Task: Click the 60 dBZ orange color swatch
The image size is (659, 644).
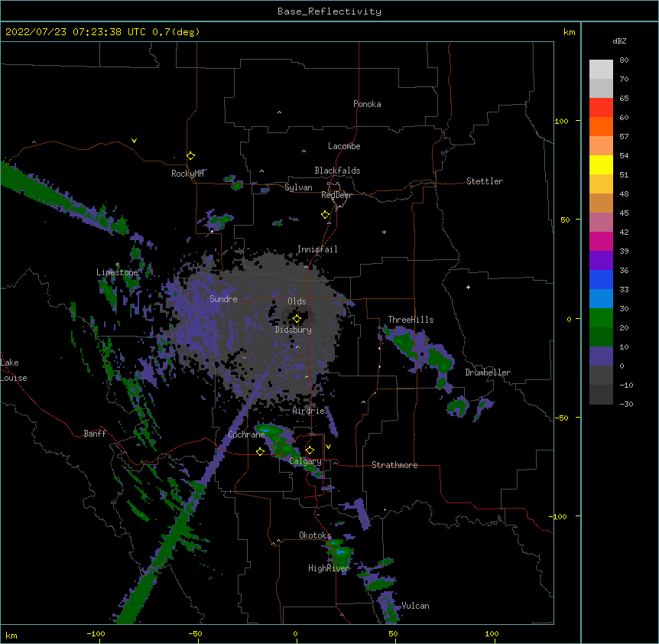Action: pos(601,126)
